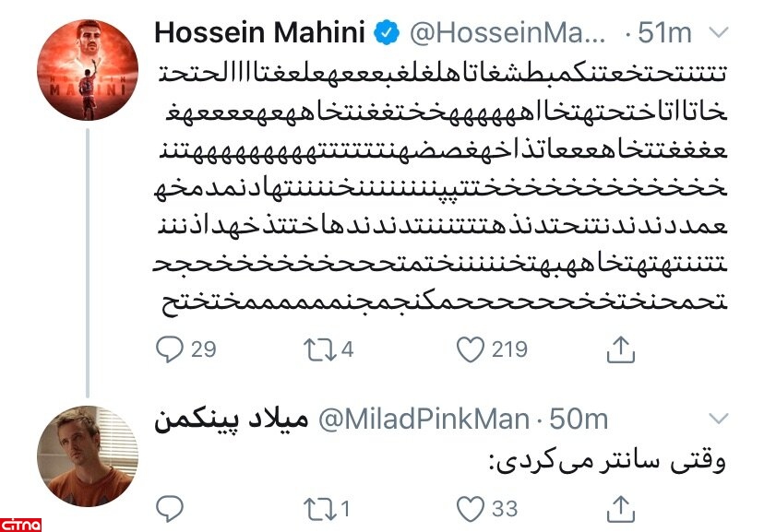Image resolution: width=764 pixels, height=532 pixels.
Task: Open the میلاد پینکمن display name
Action: [x=230, y=420]
